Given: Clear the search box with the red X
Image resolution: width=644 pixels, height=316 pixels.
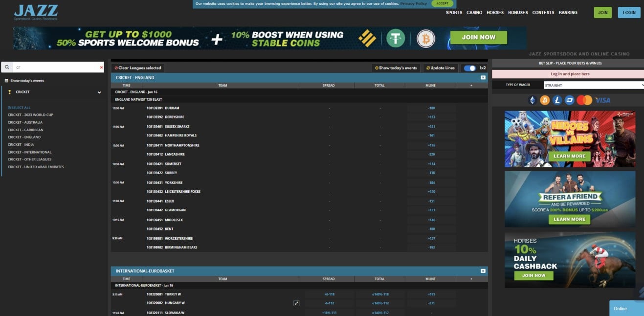Looking at the screenshot, I should [101, 67].
